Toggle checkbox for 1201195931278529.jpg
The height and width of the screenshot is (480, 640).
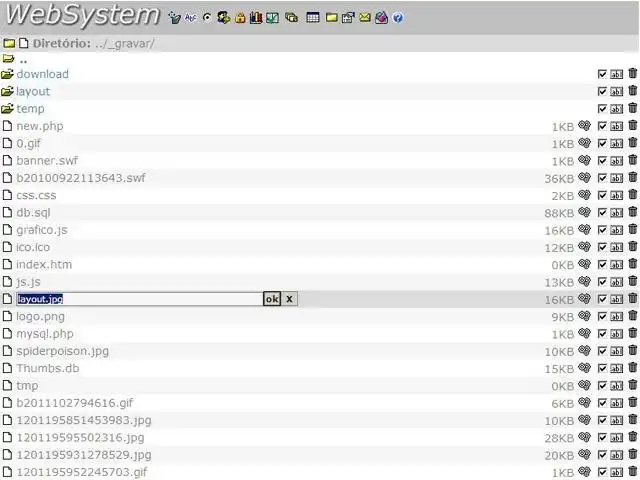click(x=602, y=454)
